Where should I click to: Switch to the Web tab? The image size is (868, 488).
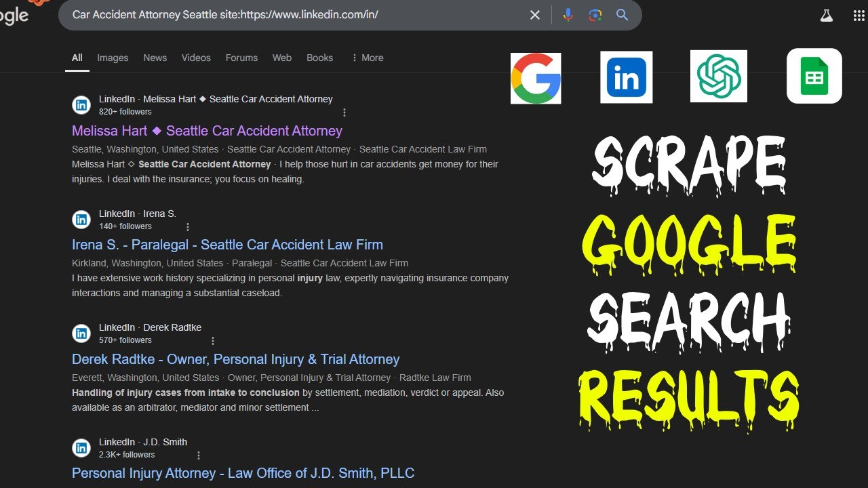[x=282, y=58]
